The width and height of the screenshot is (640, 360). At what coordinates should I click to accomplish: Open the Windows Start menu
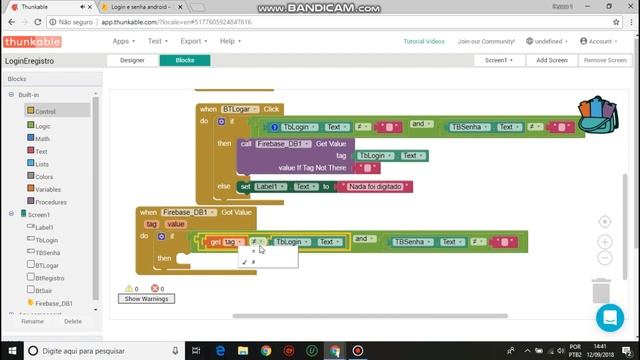tap(12, 351)
